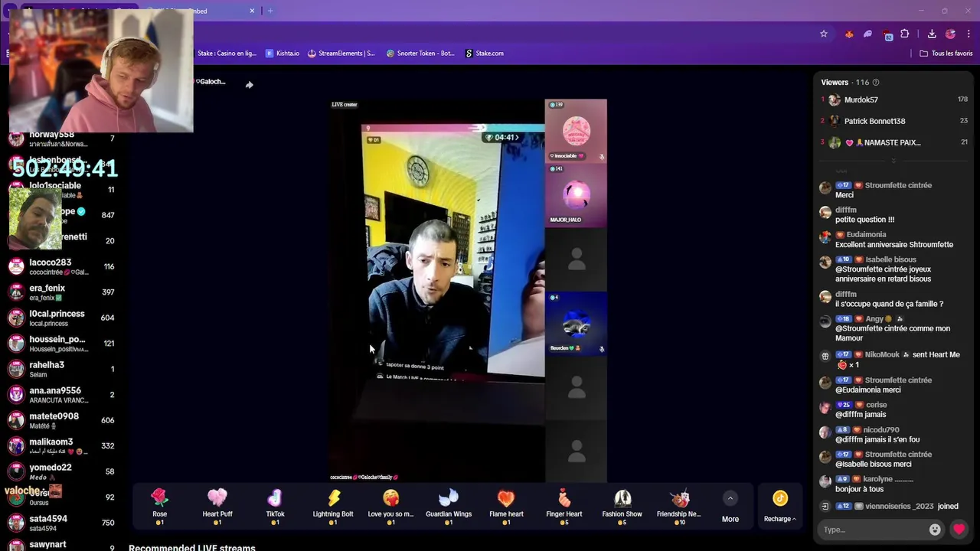Click Stroumfette cintrée's Merci message

coord(844,195)
